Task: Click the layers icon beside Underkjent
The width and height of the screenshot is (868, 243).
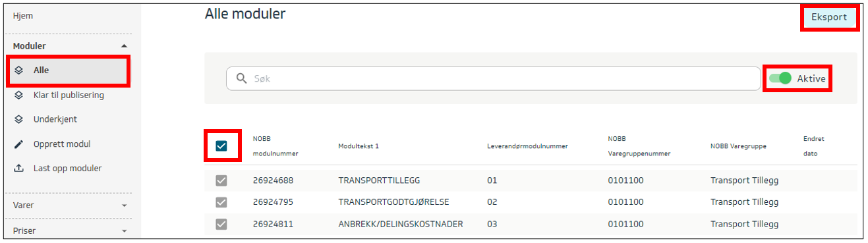Action: point(19,119)
